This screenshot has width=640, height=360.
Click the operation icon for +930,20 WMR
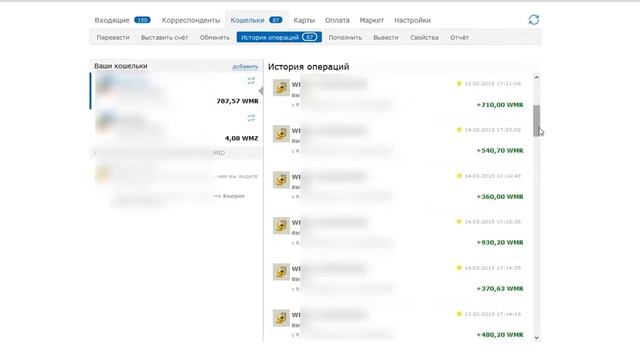[x=281, y=226]
